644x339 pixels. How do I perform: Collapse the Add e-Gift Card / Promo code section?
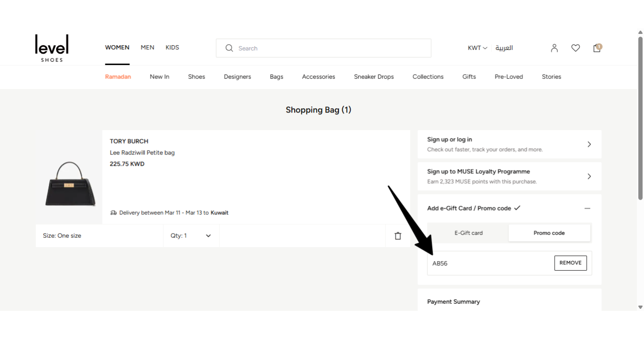click(x=587, y=208)
